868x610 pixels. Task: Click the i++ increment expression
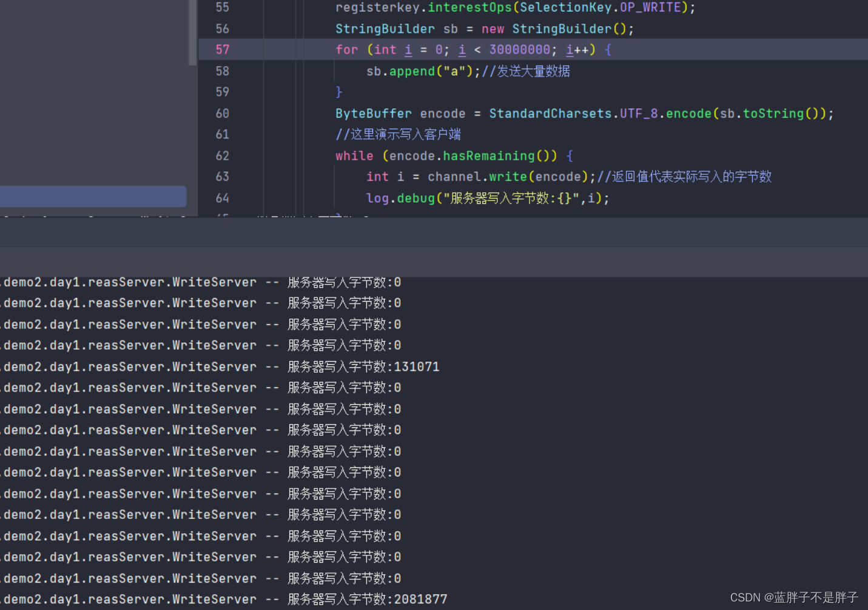coord(577,50)
